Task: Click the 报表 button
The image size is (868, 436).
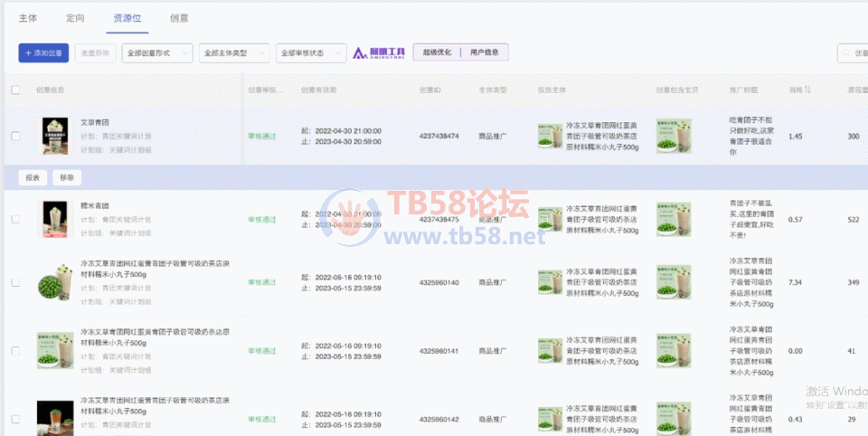Action: pyautogui.click(x=33, y=178)
